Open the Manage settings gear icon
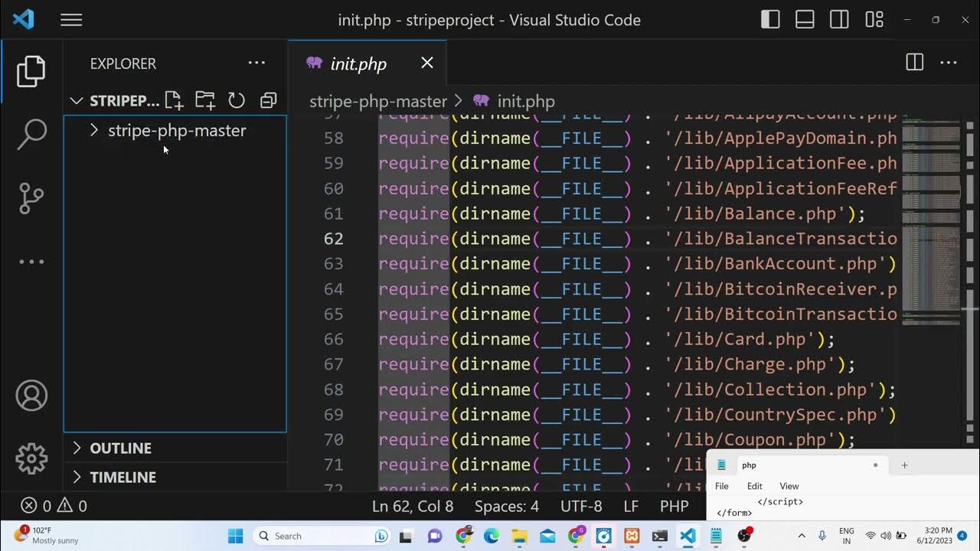This screenshot has width=980, height=551. tap(31, 458)
